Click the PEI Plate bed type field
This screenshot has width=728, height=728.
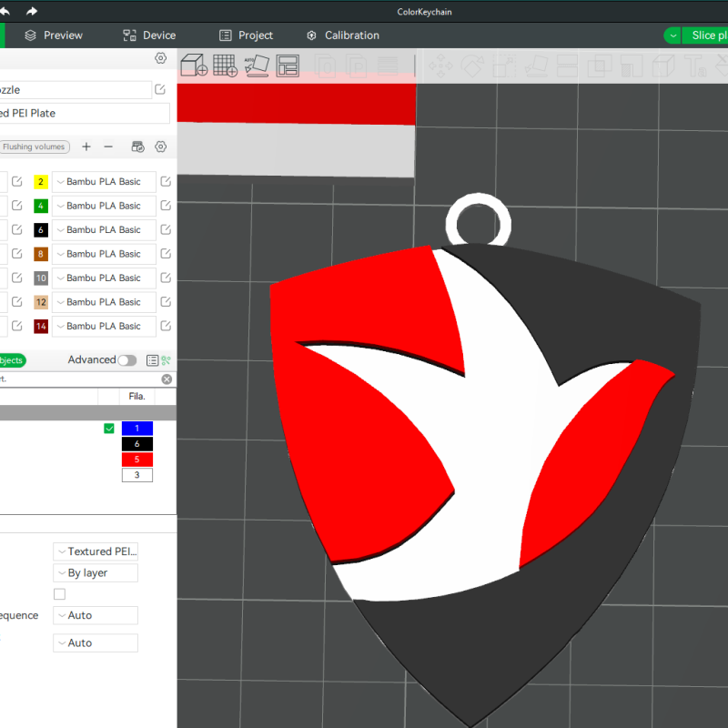point(84,113)
